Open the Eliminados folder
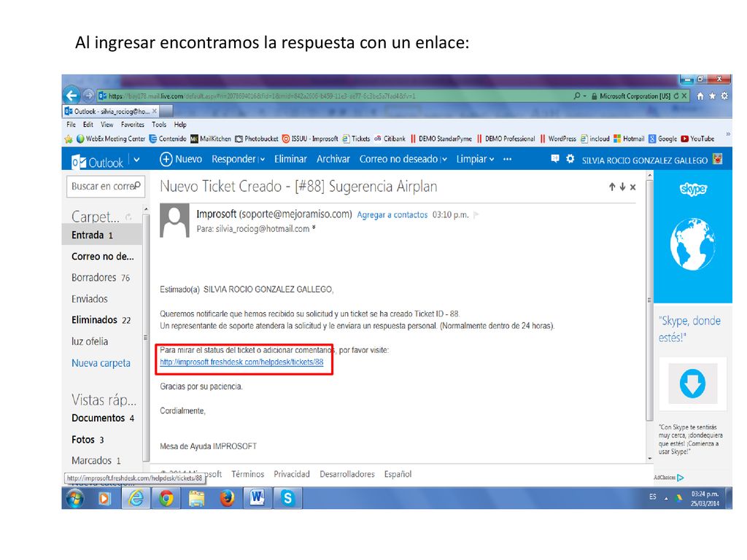The height and width of the screenshot is (560, 747). coord(101,320)
